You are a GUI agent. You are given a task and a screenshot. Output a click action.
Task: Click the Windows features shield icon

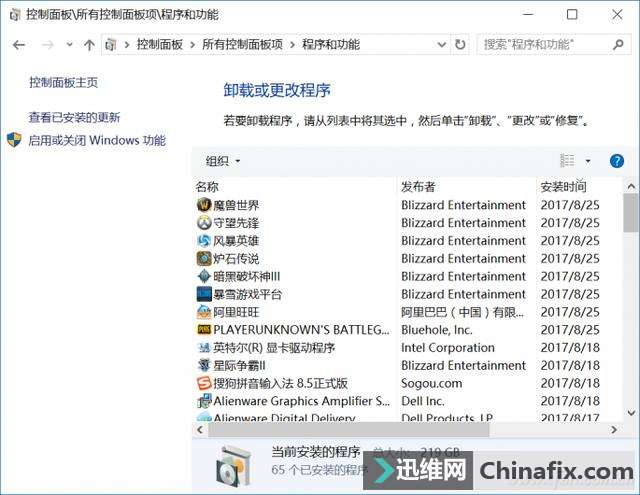tap(14, 140)
